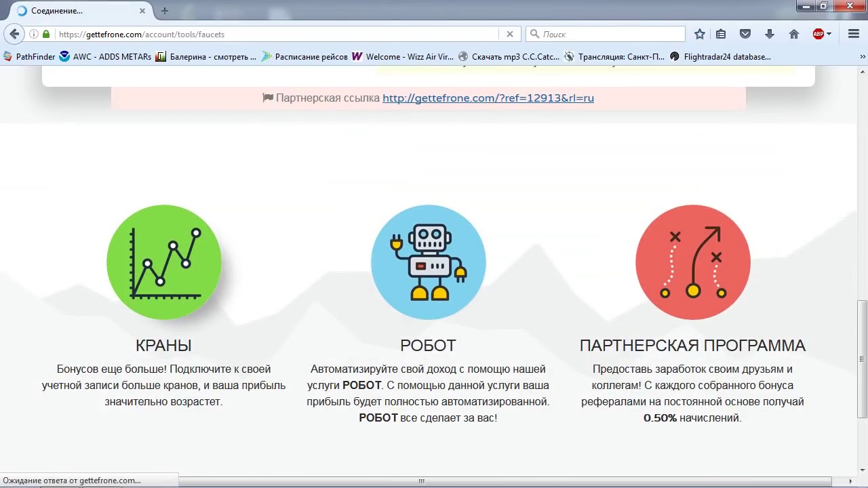The image size is (868, 488).
Task: Click the bookmark star icon in toolbar
Action: (x=700, y=34)
